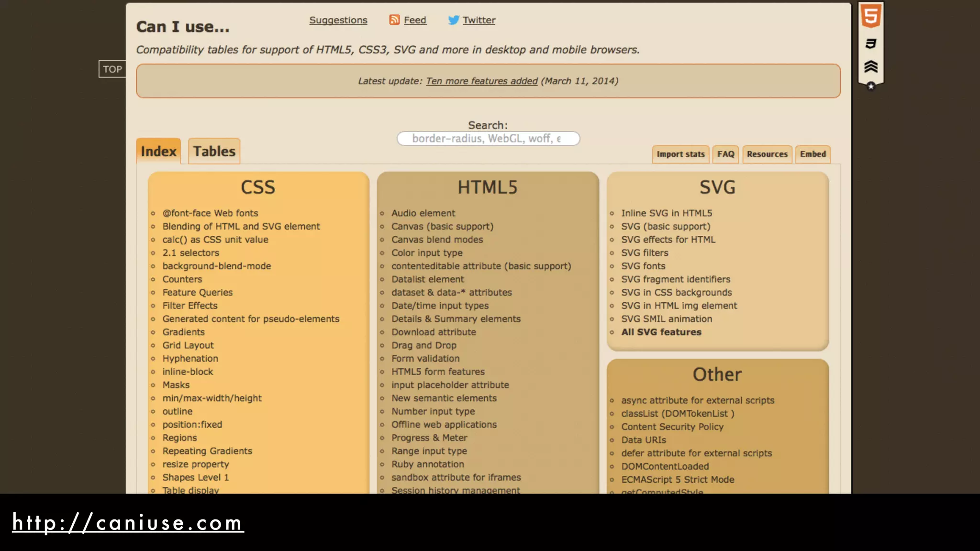Open 'Canvas blend modes' entry
The image size is (980, 551).
click(437, 240)
